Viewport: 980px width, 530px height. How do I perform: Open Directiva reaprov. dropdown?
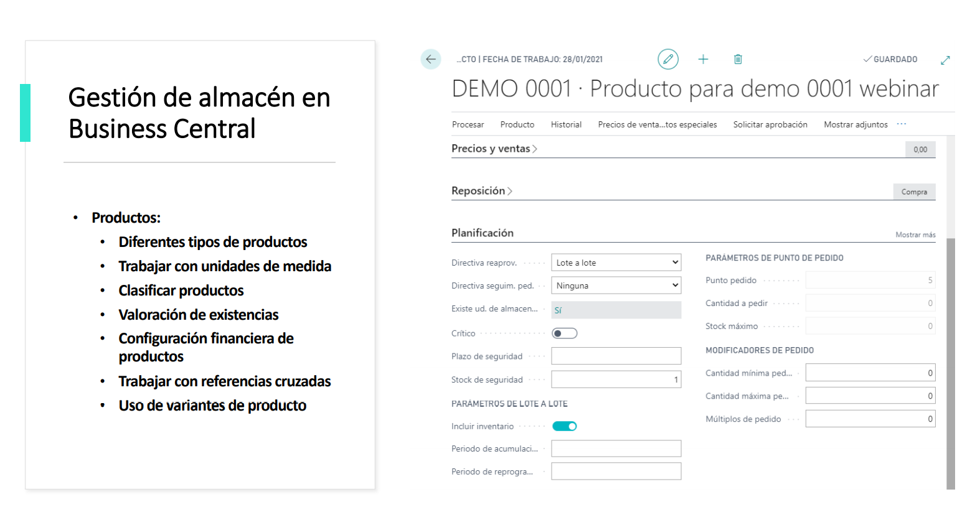(616, 263)
